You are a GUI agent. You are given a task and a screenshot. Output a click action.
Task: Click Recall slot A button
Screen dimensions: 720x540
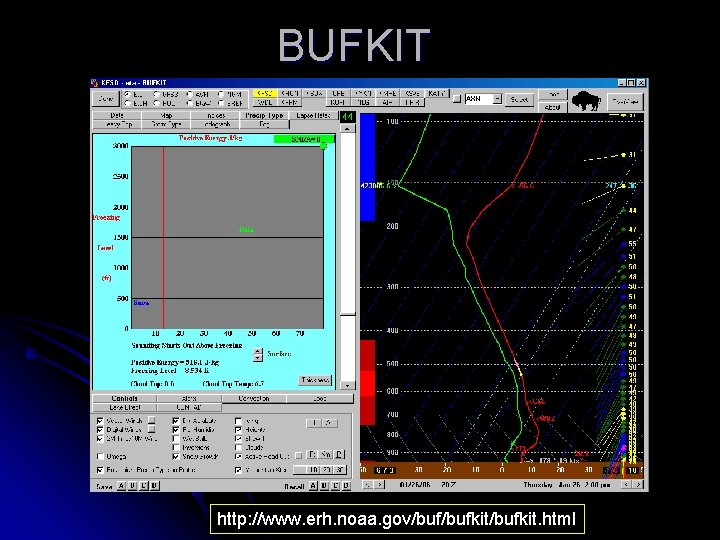pos(313,486)
